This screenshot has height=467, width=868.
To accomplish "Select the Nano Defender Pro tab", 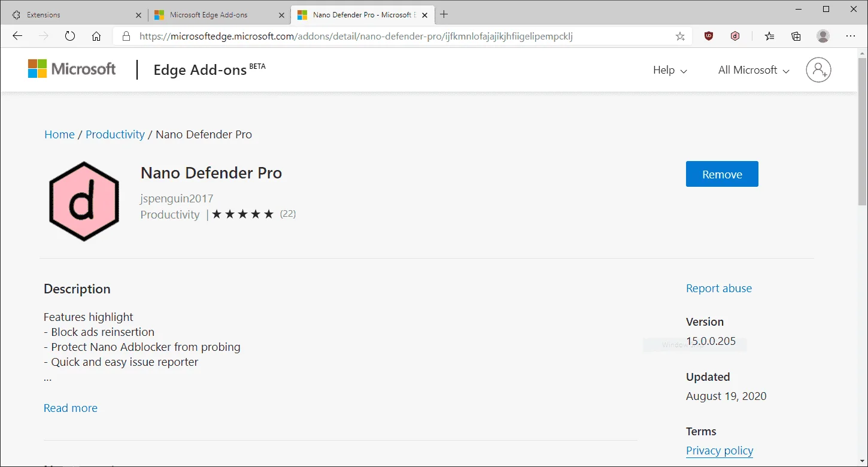I will point(362,14).
